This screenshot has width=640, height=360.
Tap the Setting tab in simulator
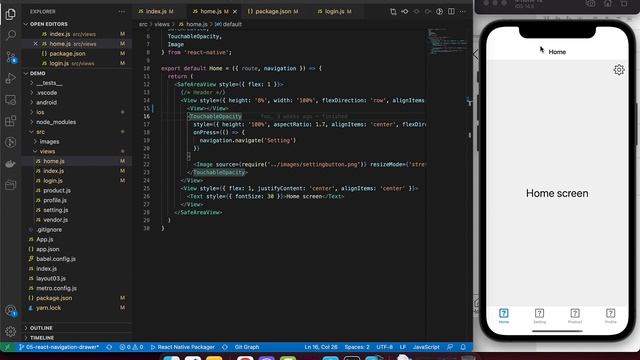(539, 316)
